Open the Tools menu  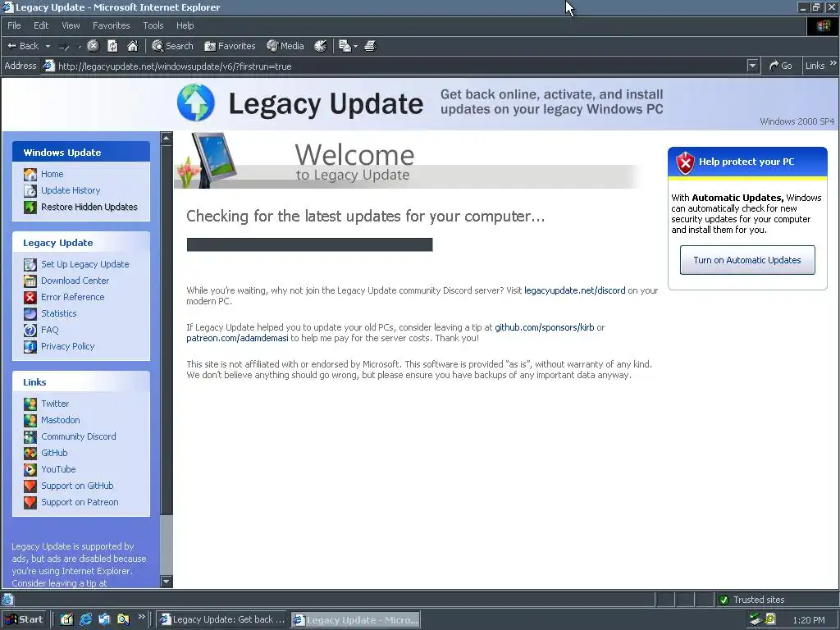pos(153,25)
